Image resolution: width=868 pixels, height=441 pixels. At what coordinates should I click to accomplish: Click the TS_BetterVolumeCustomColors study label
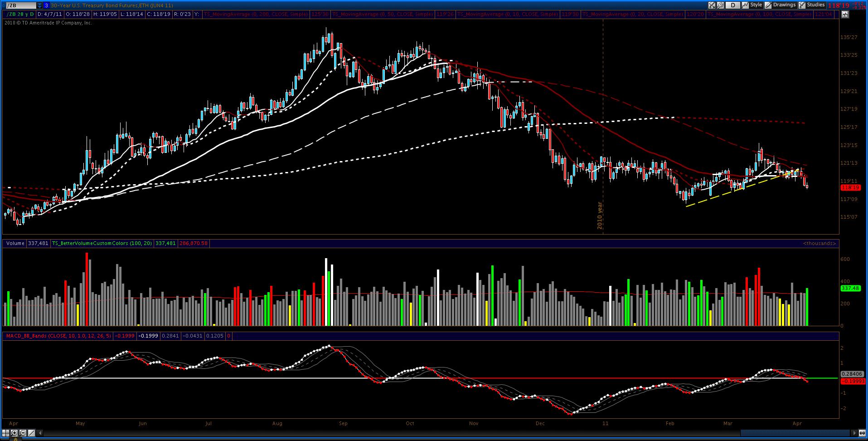(102, 244)
